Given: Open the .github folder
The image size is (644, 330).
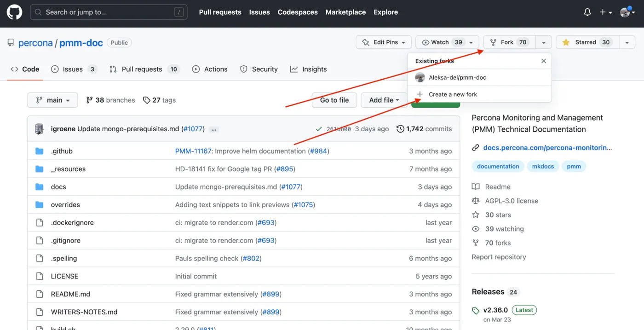Looking at the screenshot, I should (62, 151).
